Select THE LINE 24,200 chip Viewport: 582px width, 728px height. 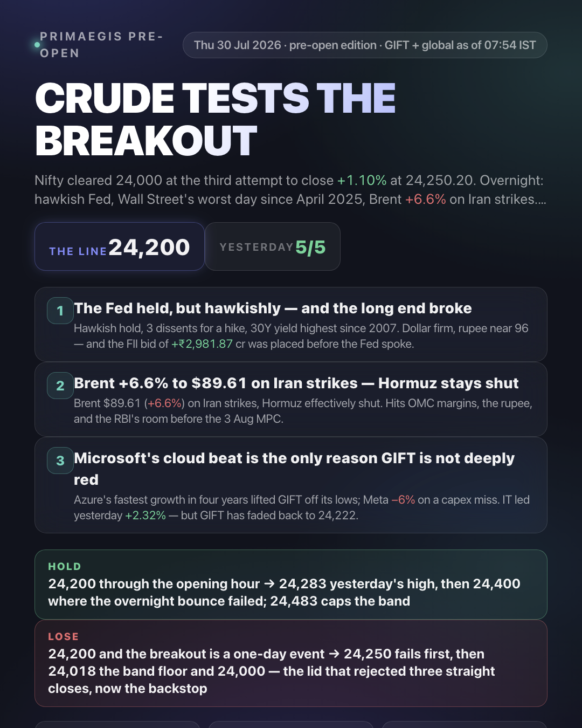tap(120, 246)
